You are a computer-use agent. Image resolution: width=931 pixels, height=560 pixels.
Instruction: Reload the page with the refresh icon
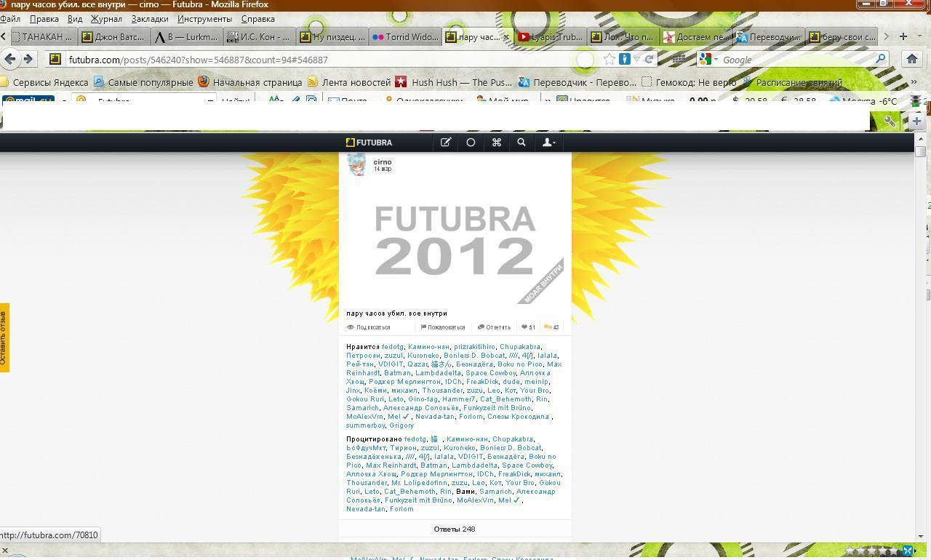pos(649,60)
